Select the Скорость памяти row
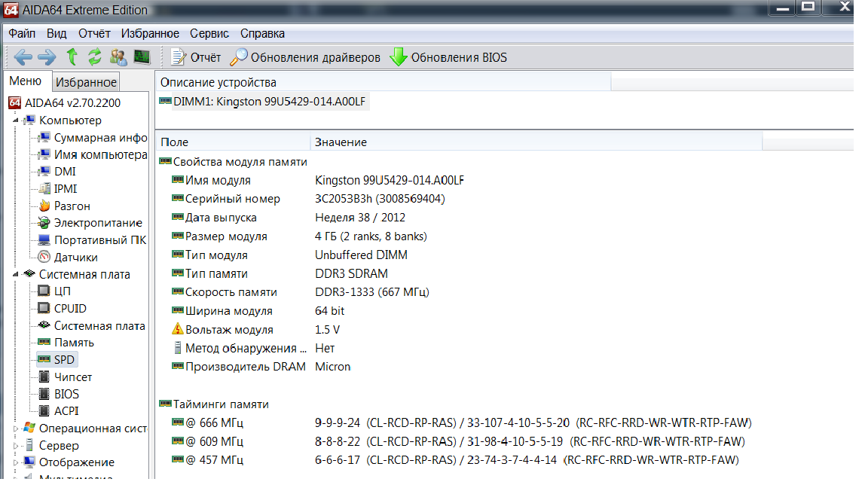868x488 pixels. (301, 292)
